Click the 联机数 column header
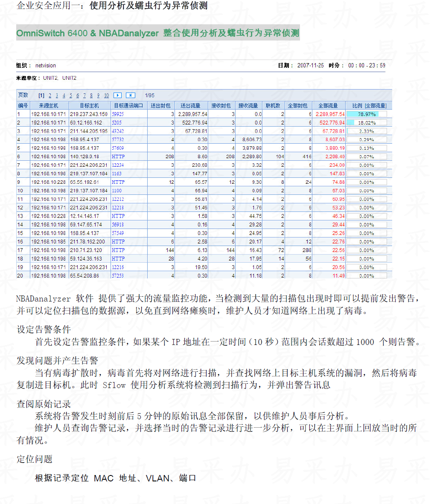434x504 pixels. 273,105
